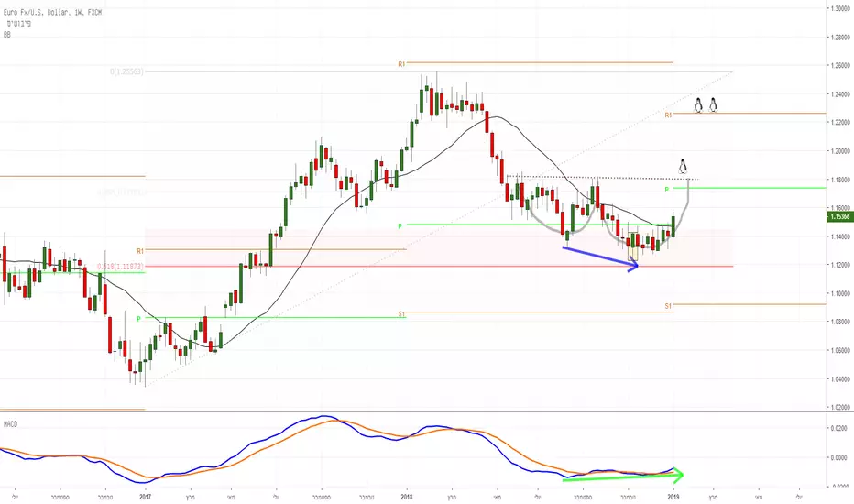Viewport: 854px width, 504px height.
Task: Select the green arrow in the MACD pane
Action: pos(623,476)
